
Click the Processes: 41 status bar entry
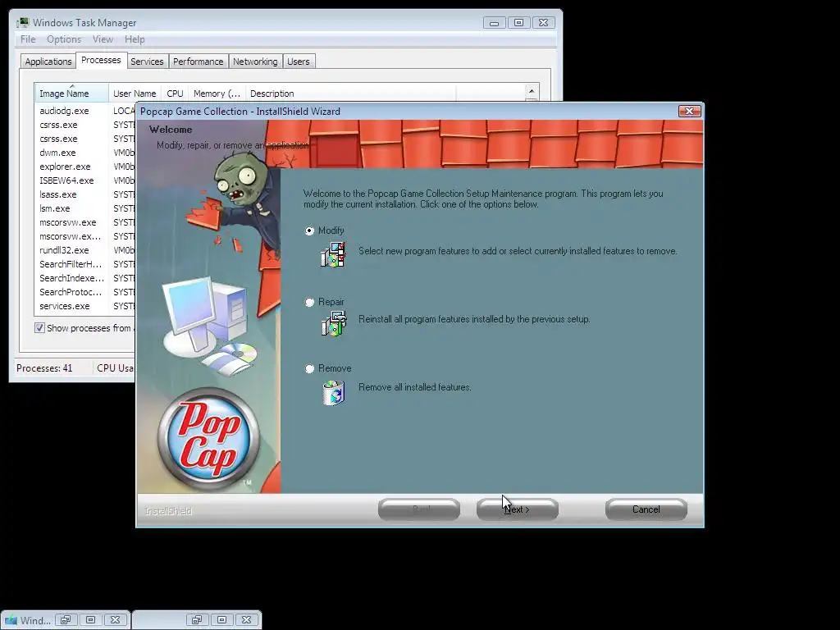coord(44,368)
